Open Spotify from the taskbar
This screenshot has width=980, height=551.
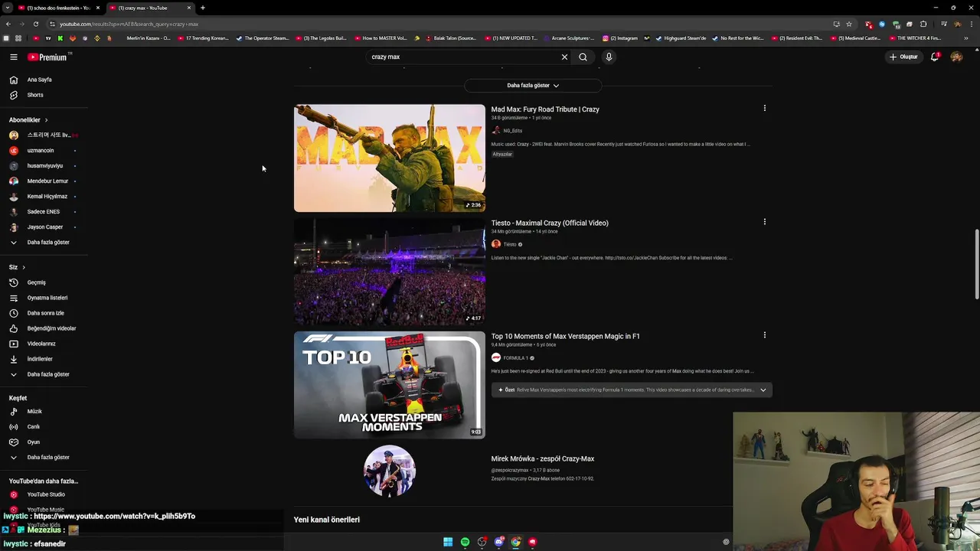(465, 542)
